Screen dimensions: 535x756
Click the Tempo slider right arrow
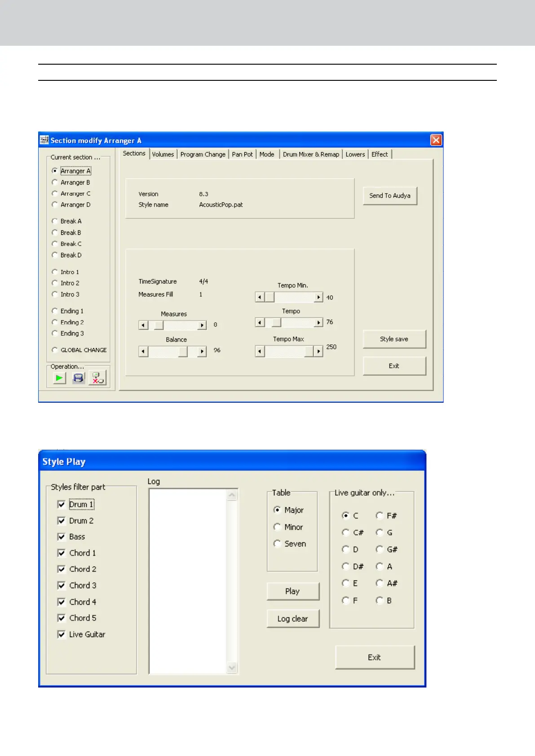point(318,322)
